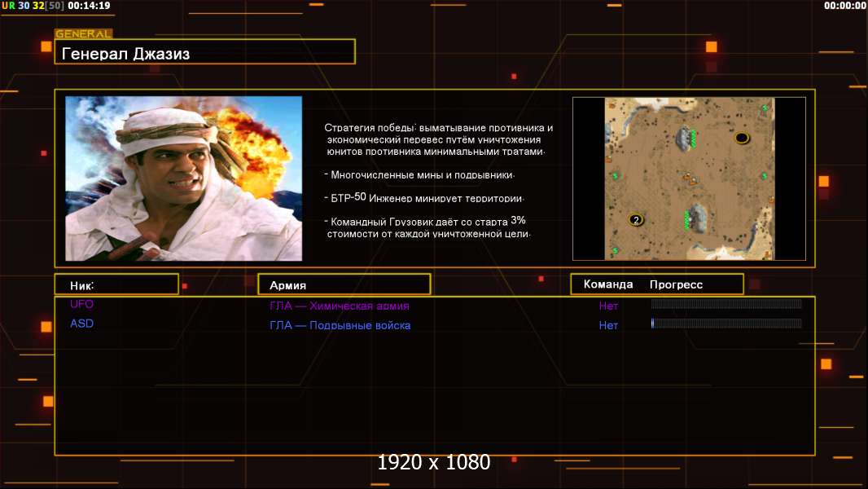Click green markers beside the lower gray rock
868x489 pixels.
click(x=687, y=218)
